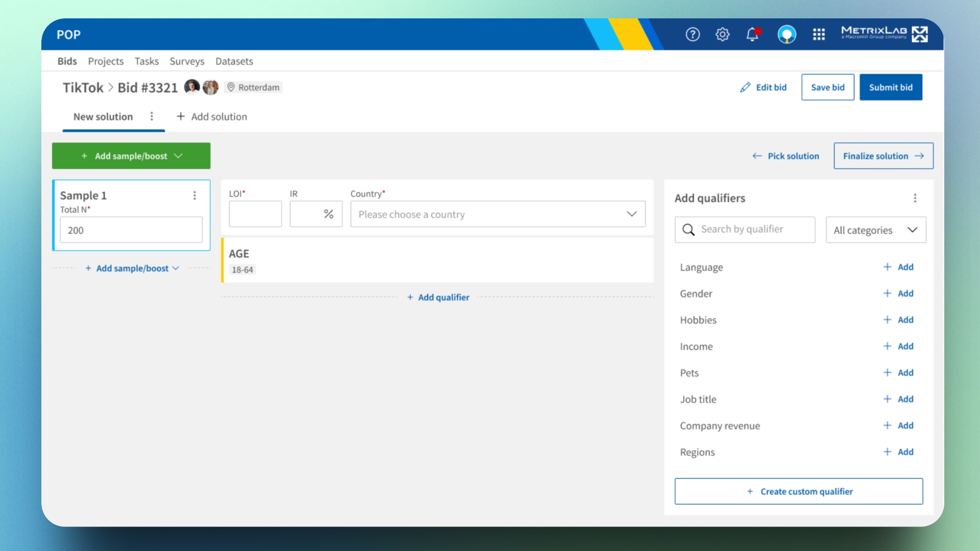Add the Job title qualifier
980x551 pixels.
click(x=898, y=399)
